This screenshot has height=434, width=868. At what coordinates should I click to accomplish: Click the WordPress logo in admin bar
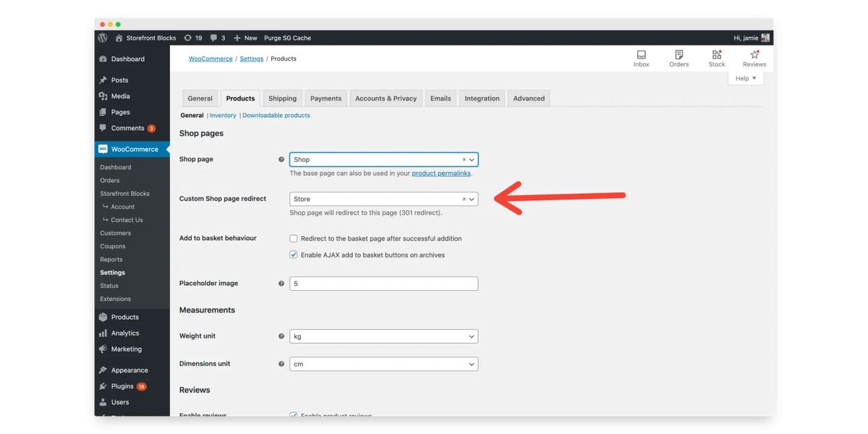(x=103, y=38)
